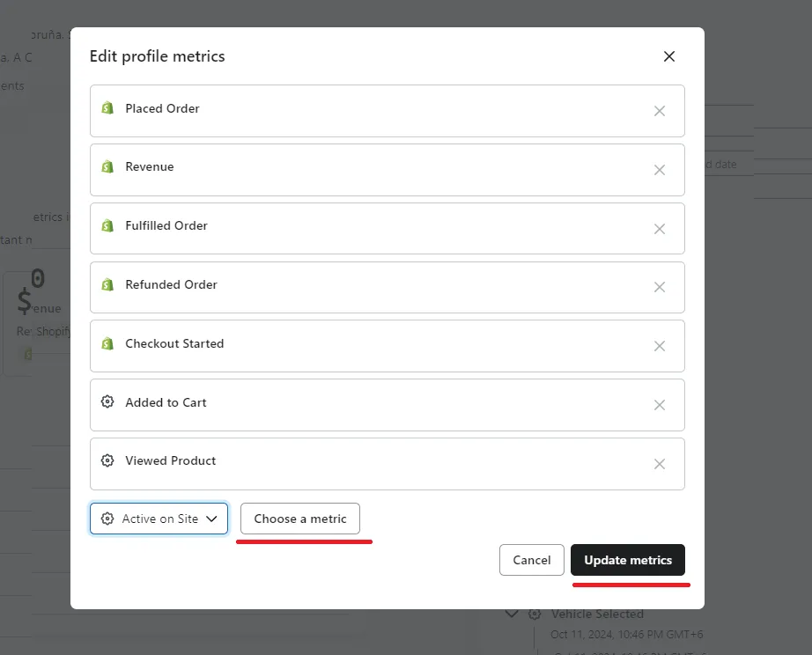Click the gear icon beside Viewed Product
The height and width of the screenshot is (655, 812).
[107, 460]
